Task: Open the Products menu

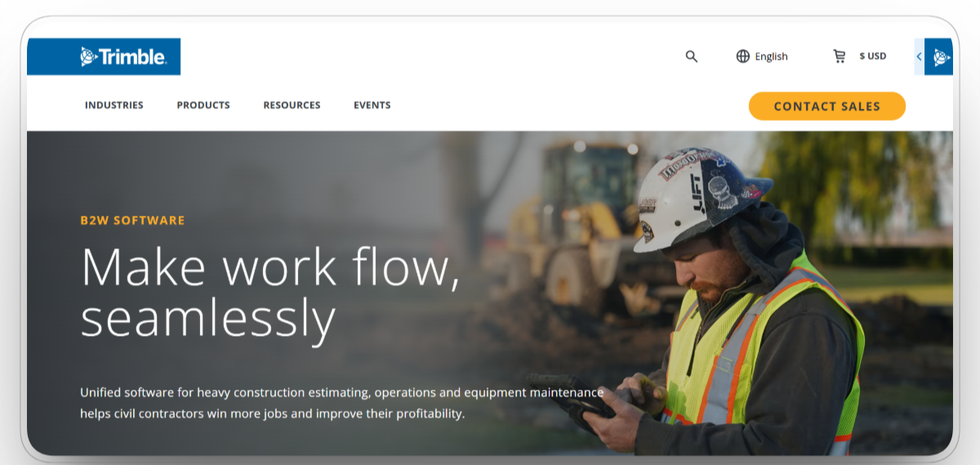Action: pyautogui.click(x=203, y=105)
